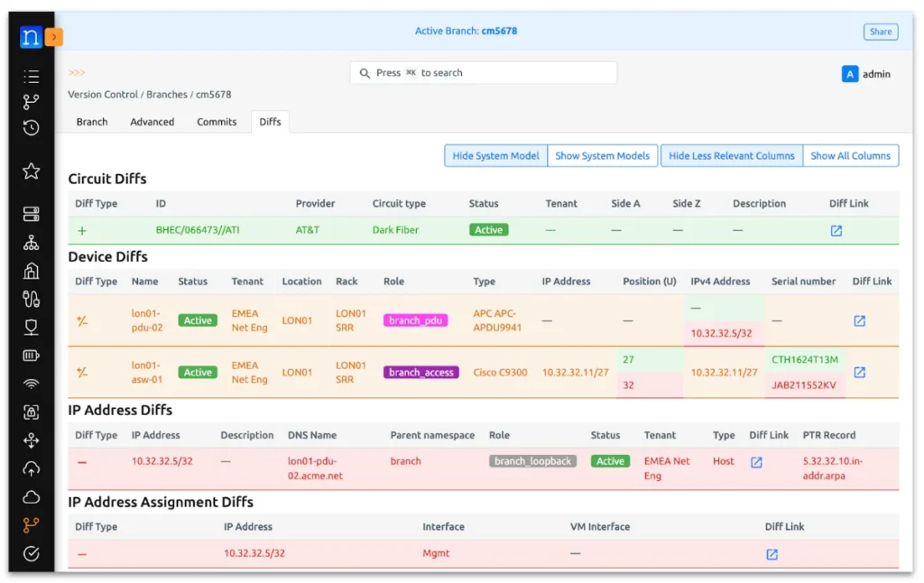Open the admin user menu
Screen dimensions: 924x583
pyautogui.click(x=866, y=74)
